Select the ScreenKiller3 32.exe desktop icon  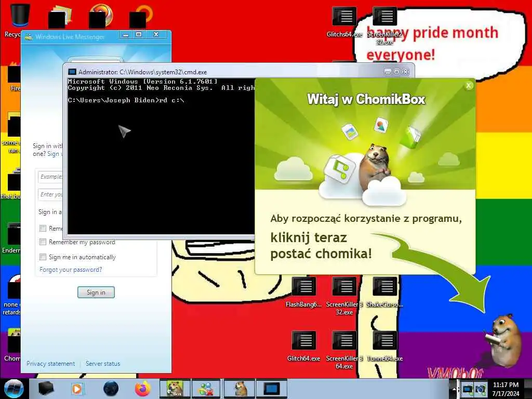pos(344,296)
